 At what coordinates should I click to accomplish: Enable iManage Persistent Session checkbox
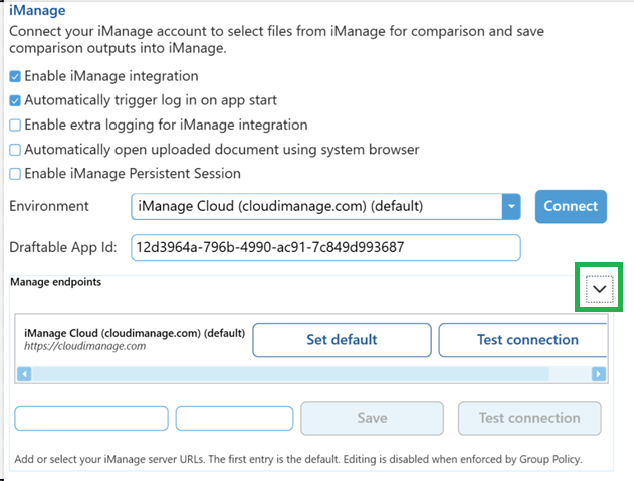(x=15, y=174)
